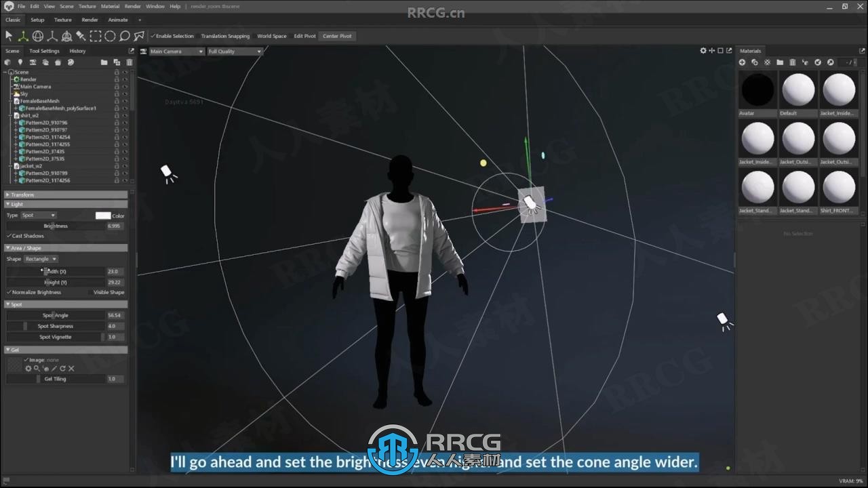Screen dimensions: 868x488
Task: Activate the rotate sphere tool
Action: (38, 36)
